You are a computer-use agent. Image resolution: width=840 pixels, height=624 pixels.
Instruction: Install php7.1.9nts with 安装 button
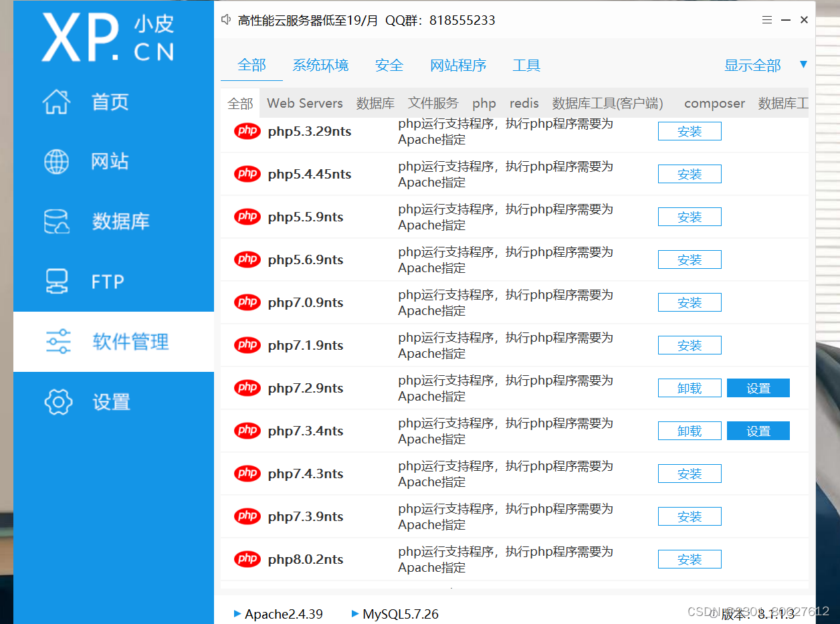coord(690,345)
